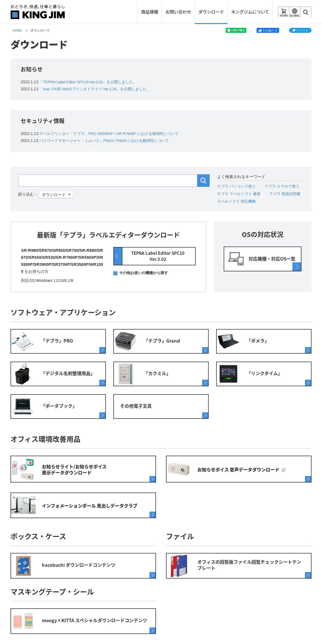The image size is (322, 644).
Task: Click the arrow icon on 「デジタル名刺整理用品」 card
Action: click(102, 383)
